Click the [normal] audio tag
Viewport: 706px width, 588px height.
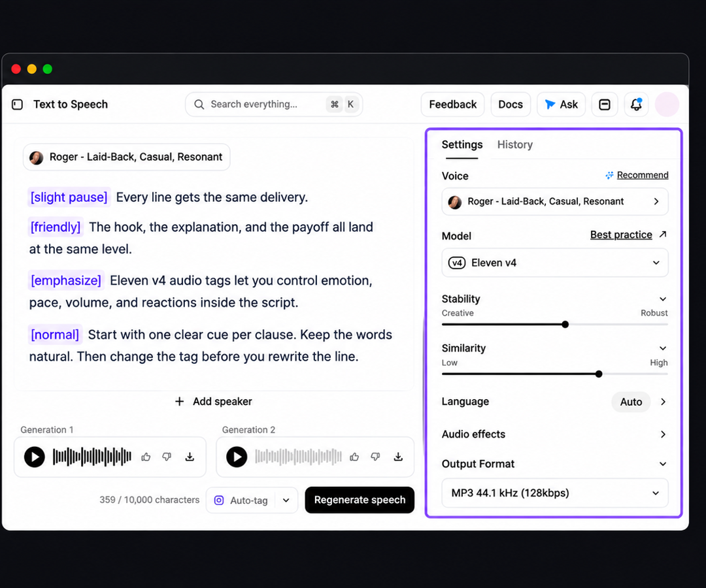[x=55, y=335]
